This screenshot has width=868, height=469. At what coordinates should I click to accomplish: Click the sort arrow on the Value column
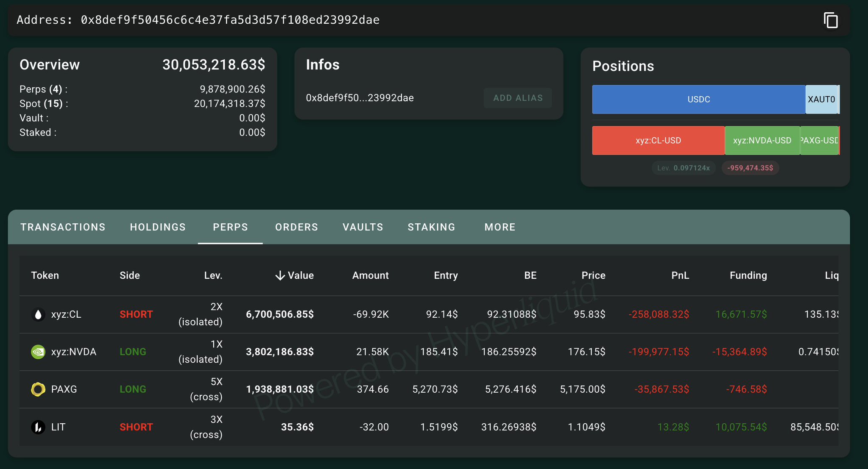point(280,276)
